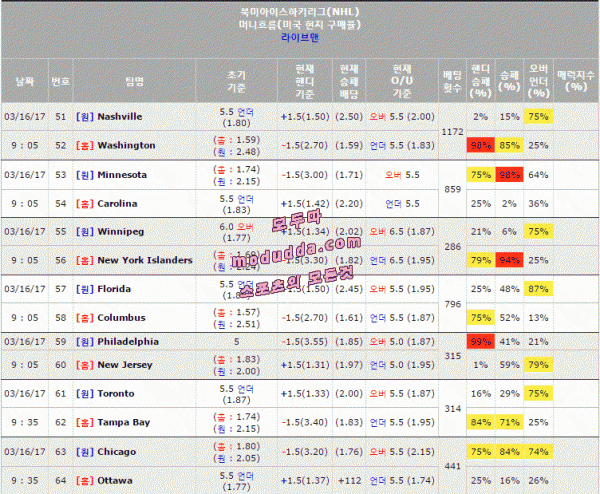600x494 pixels.
Task: Click Winnipeg over 오버 6.5 (1.87)
Action: pos(402,232)
